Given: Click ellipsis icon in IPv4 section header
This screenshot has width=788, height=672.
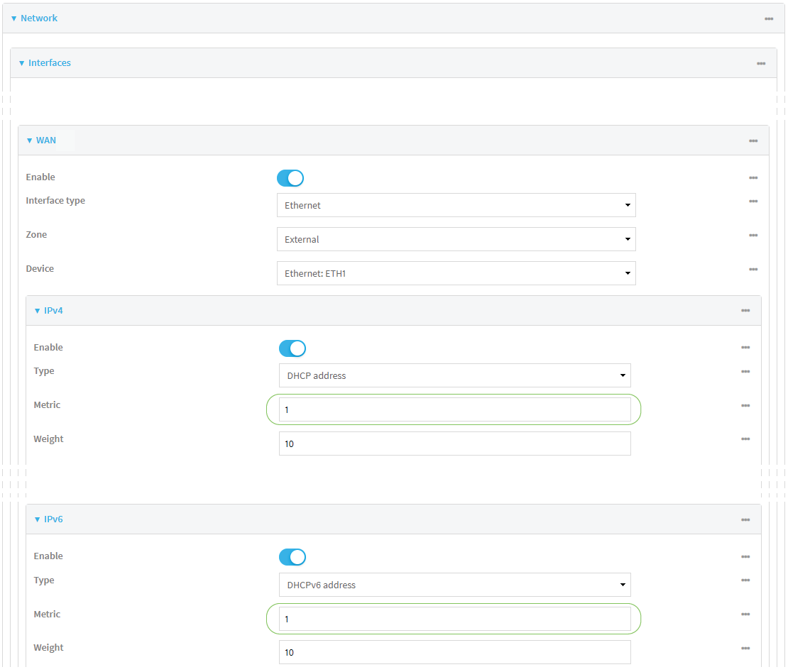Looking at the screenshot, I should point(745,311).
